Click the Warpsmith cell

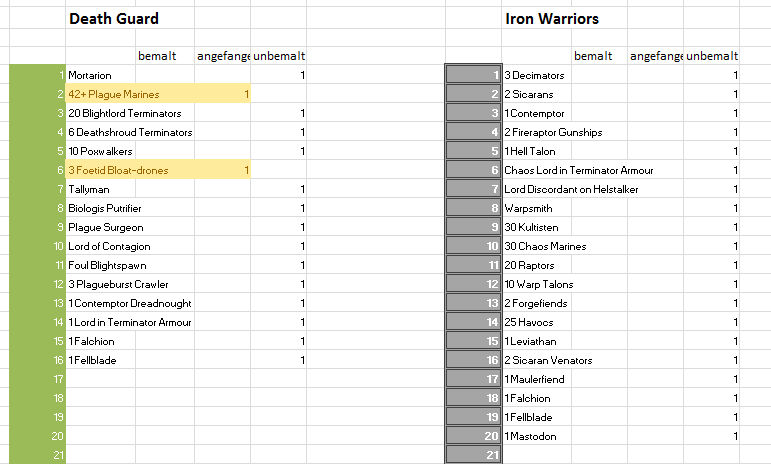[x=531, y=208]
